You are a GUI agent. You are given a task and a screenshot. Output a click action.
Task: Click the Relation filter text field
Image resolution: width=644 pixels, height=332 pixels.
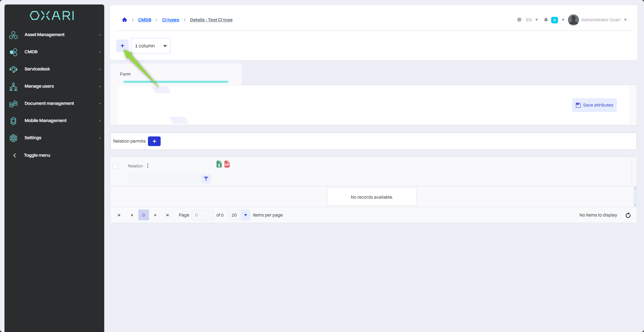[164, 179]
